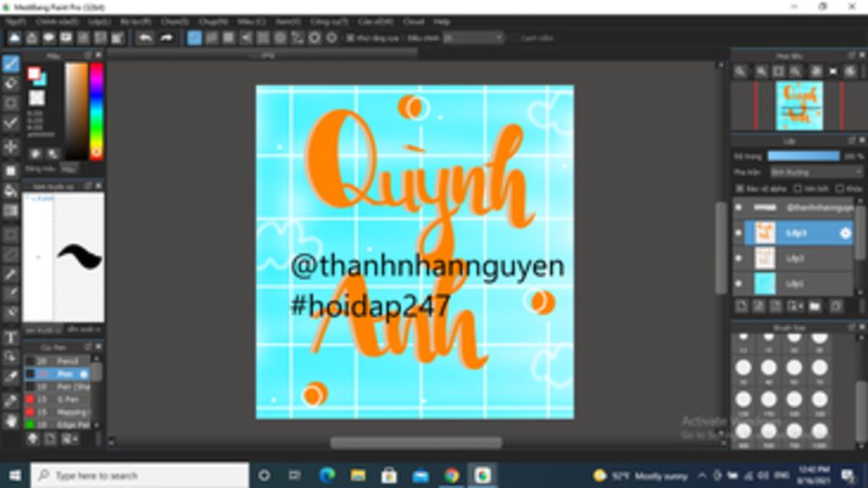Click the first magnifier in navigator panel
Screen dimensions: 868x488
pyautogui.click(x=740, y=71)
